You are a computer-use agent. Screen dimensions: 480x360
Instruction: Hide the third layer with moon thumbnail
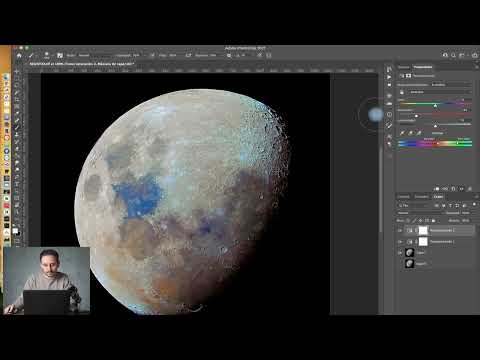point(400,253)
